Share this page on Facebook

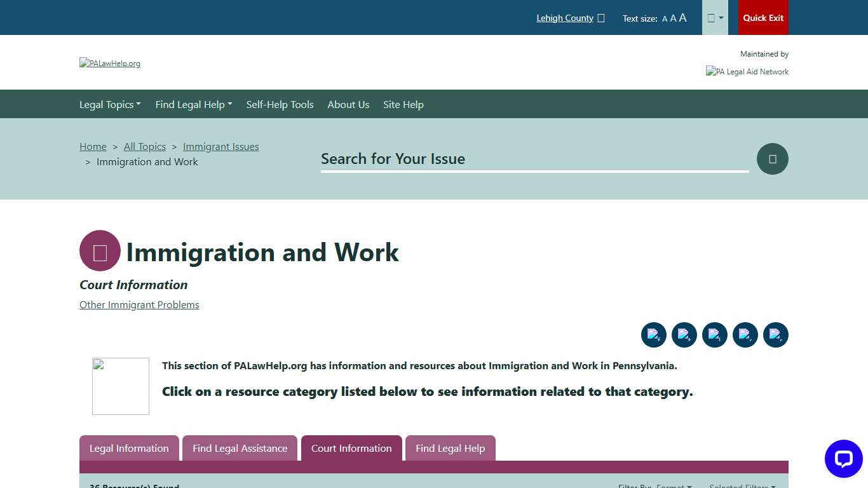pyautogui.click(x=654, y=335)
